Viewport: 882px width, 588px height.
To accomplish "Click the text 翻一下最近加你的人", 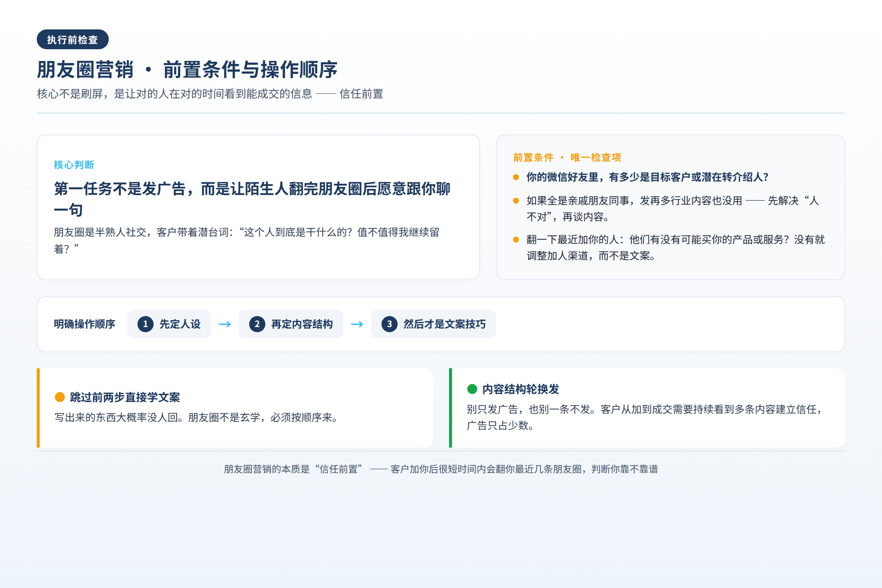I will (676, 247).
